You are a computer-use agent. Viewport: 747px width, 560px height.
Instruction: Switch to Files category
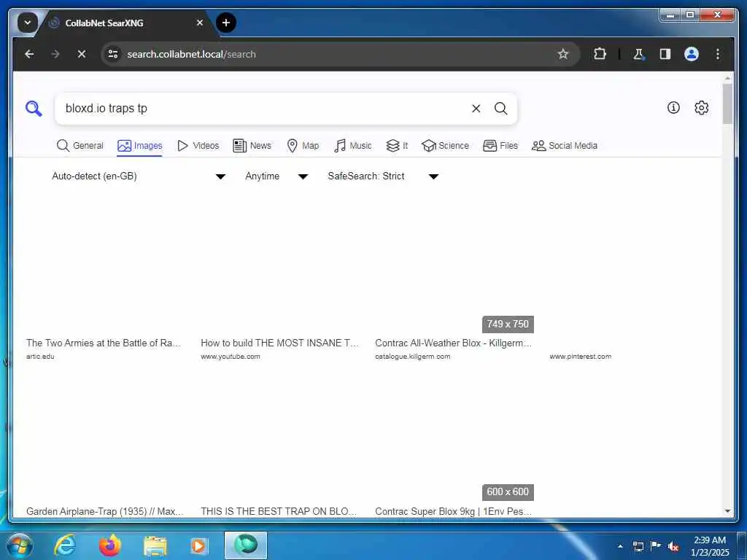pyautogui.click(x=500, y=146)
